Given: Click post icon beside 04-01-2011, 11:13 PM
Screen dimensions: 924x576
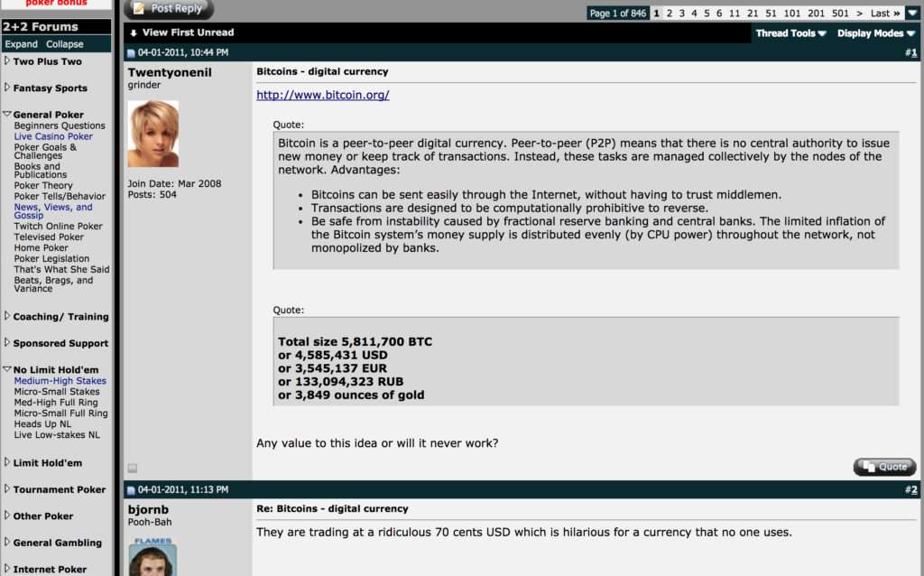Looking at the screenshot, I should pyautogui.click(x=131, y=490).
